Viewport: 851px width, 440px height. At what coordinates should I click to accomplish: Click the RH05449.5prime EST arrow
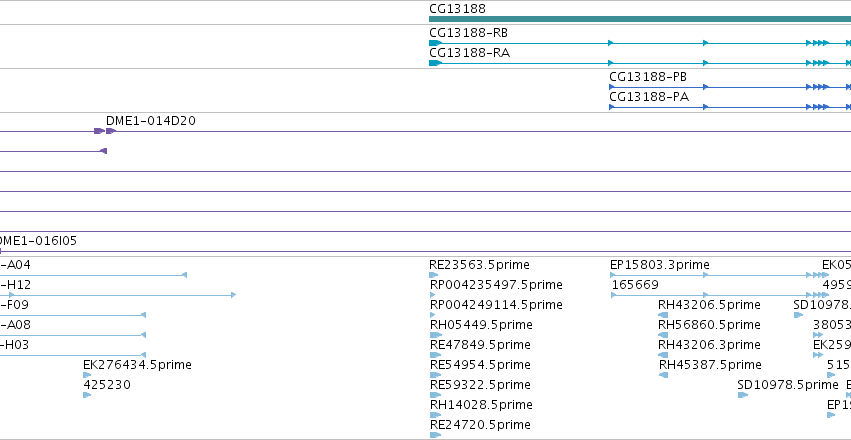436,335
